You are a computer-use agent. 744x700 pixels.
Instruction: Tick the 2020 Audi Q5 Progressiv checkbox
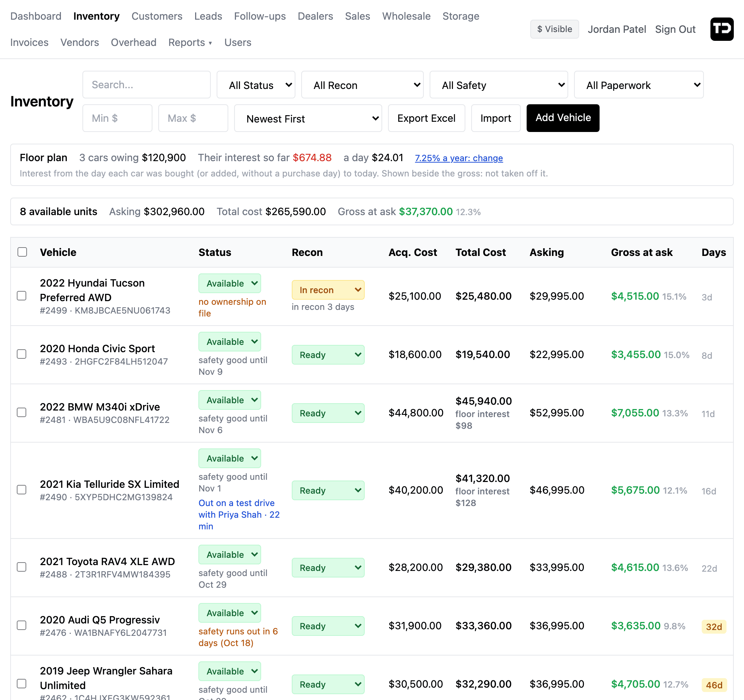[22, 626]
